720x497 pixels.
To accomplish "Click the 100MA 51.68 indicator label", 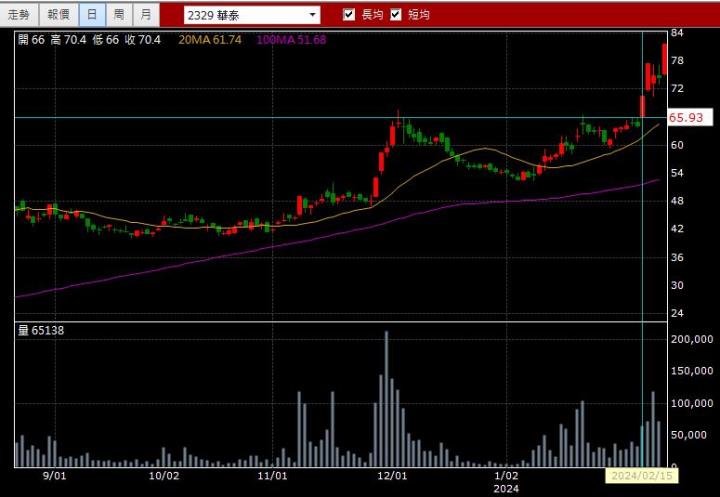I will [x=290, y=39].
